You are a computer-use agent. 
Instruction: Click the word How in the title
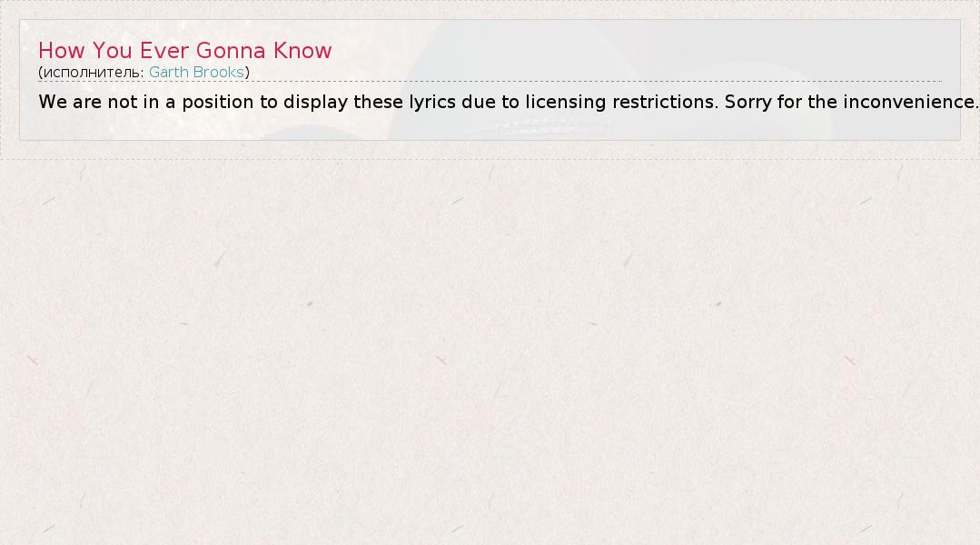coord(62,51)
